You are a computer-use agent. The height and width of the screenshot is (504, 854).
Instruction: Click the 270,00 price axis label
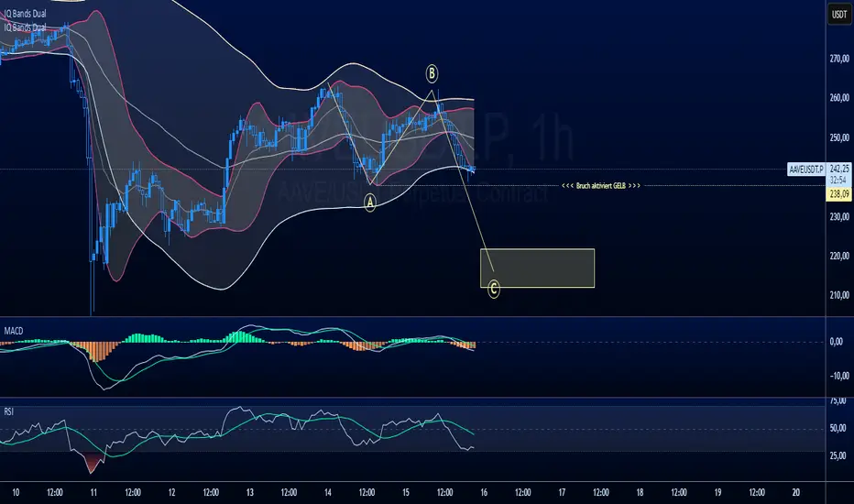coord(838,59)
